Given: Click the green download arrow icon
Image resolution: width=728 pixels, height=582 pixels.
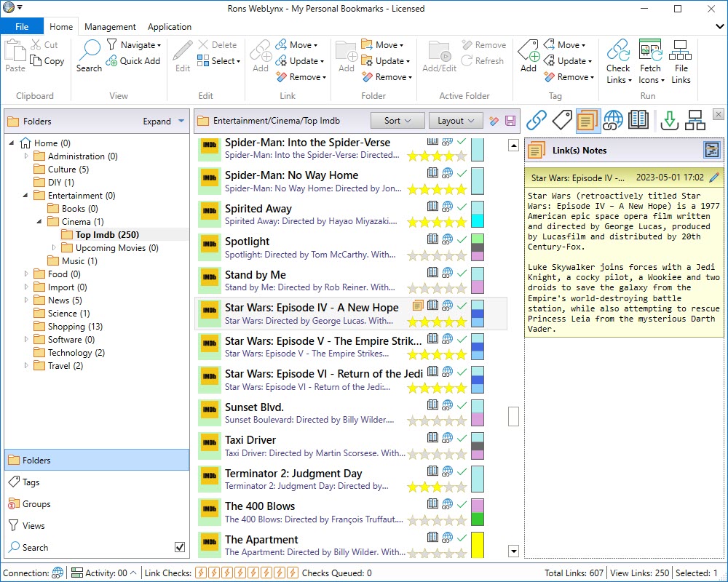Looking at the screenshot, I should point(668,120).
